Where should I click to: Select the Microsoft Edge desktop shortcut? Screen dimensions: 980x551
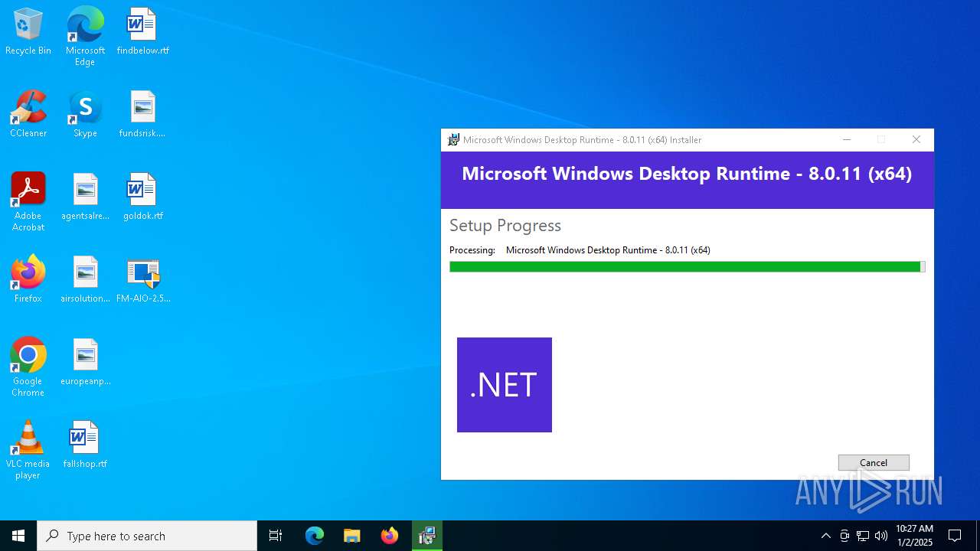click(85, 37)
